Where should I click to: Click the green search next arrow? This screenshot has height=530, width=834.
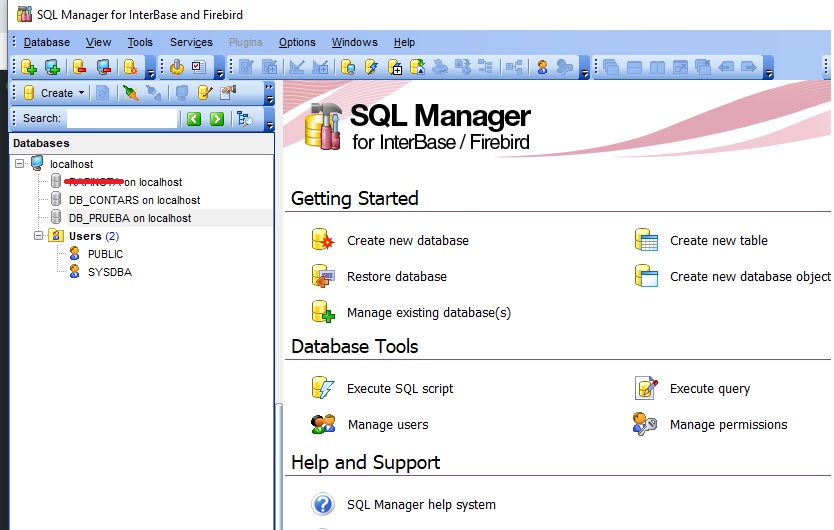[x=216, y=119]
